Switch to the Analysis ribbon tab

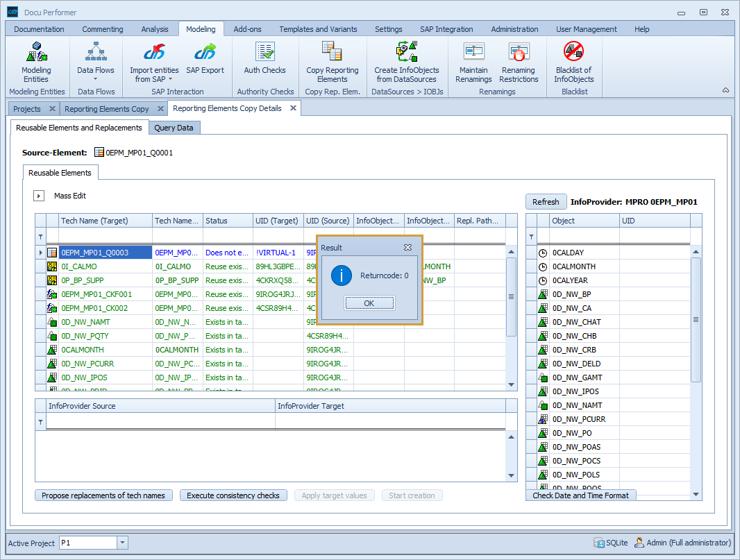coord(154,29)
